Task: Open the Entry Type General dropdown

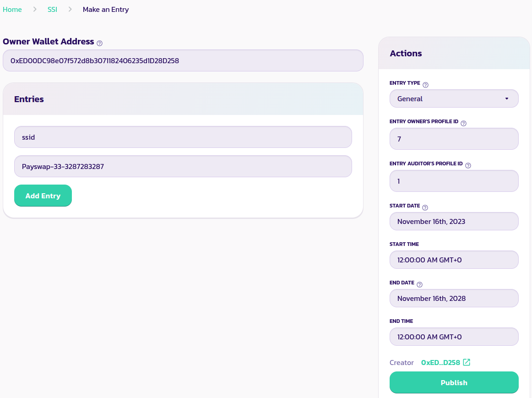Action: (454, 98)
